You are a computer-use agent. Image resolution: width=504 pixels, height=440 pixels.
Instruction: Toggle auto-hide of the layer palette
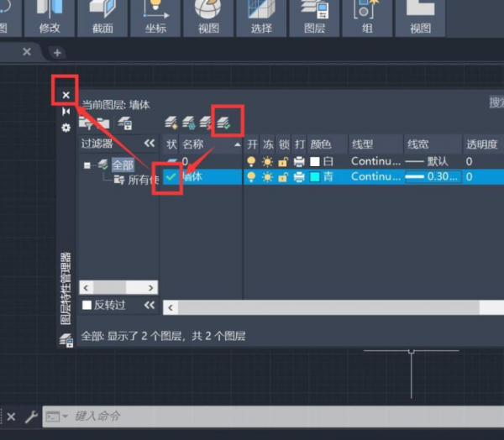(x=66, y=112)
